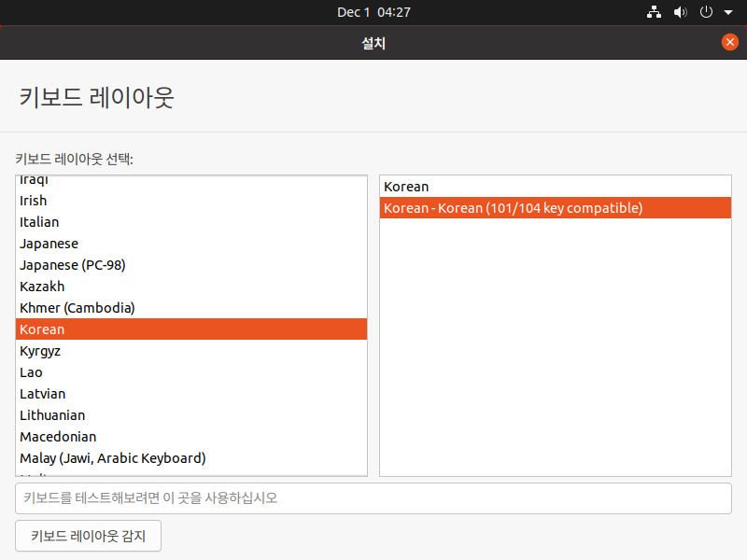Select Italian keyboard layout
The image size is (747, 560).
pyautogui.click(x=191, y=222)
